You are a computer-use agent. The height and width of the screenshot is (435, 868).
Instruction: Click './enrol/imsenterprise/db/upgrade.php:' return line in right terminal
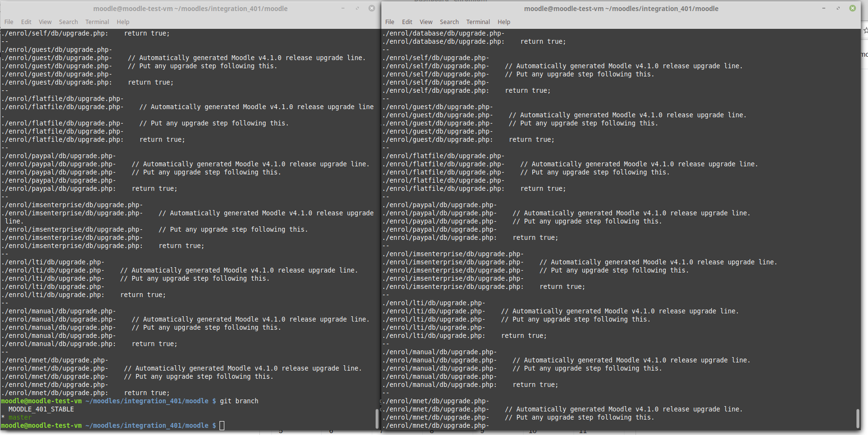[x=484, y=286]
